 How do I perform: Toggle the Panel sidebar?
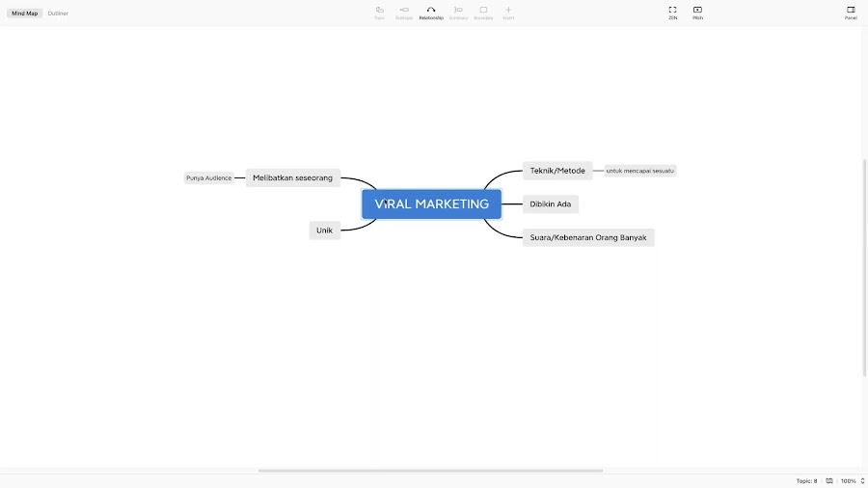(x=851, y=13)
